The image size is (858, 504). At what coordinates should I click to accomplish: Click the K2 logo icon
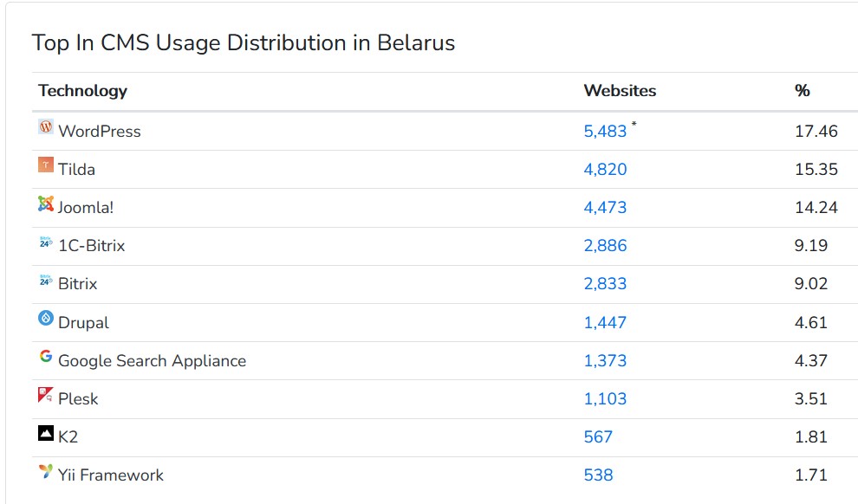click(x=46, y=433)
